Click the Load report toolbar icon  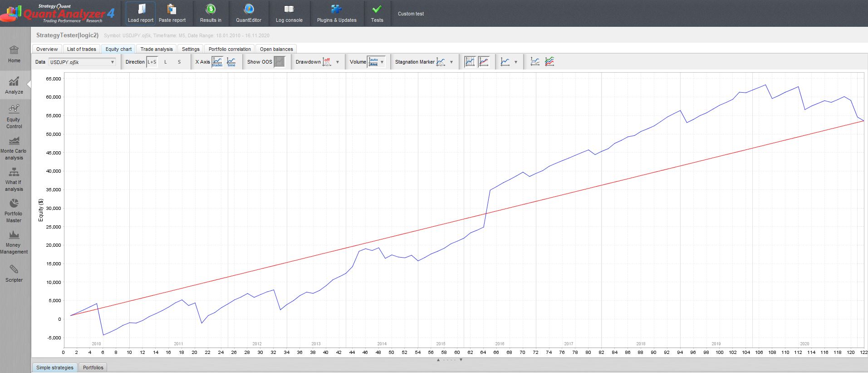(x=141, y=13)
